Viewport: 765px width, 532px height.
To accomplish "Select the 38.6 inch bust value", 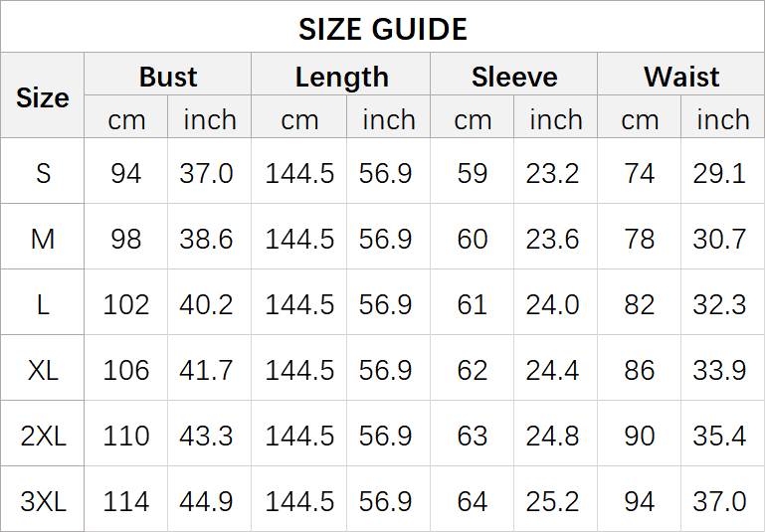I will click(207, 239).
